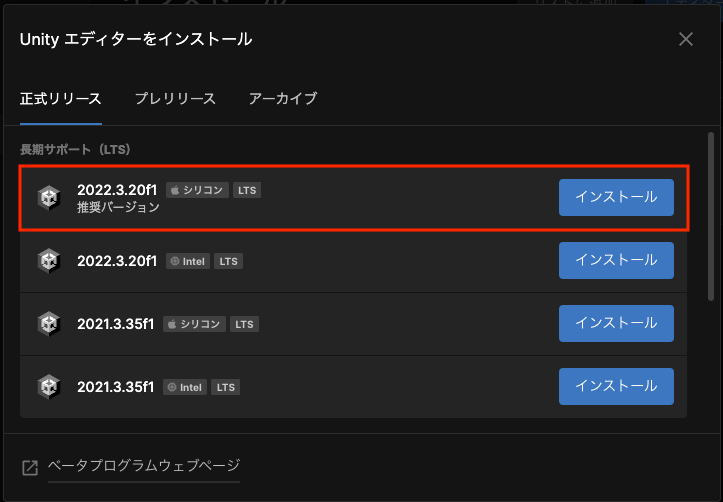The width and height of the screenshot is (723, 502).
Task: Install 2021.3.35f1 Silicon LTS editor
Action: click(x=616, y=323)
